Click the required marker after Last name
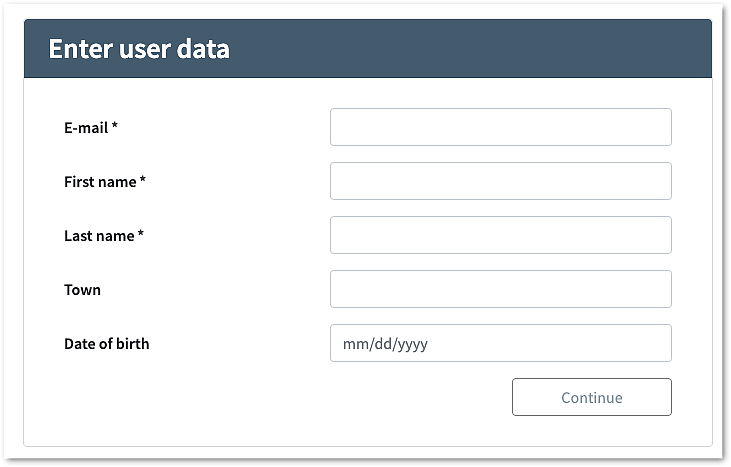This screenshot has width=731, height=467. [141, 235]
